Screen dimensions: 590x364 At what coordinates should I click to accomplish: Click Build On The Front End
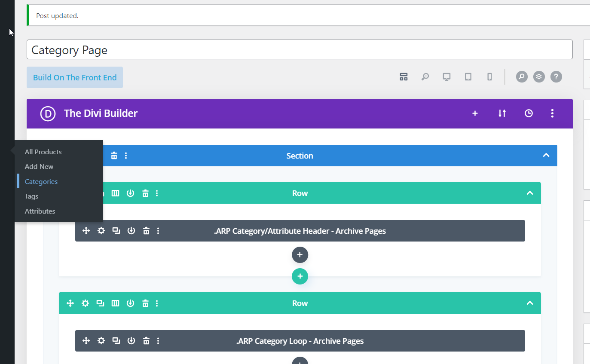tap(75, 77)
